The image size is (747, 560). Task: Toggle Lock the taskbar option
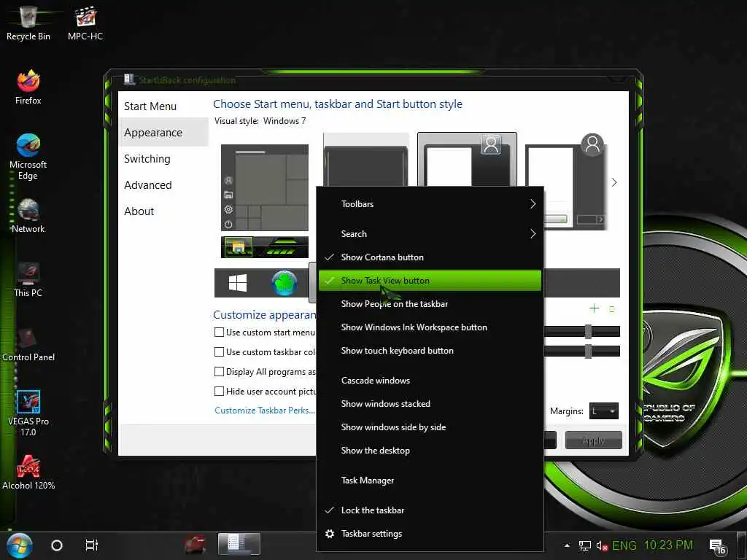coord(430,510)
